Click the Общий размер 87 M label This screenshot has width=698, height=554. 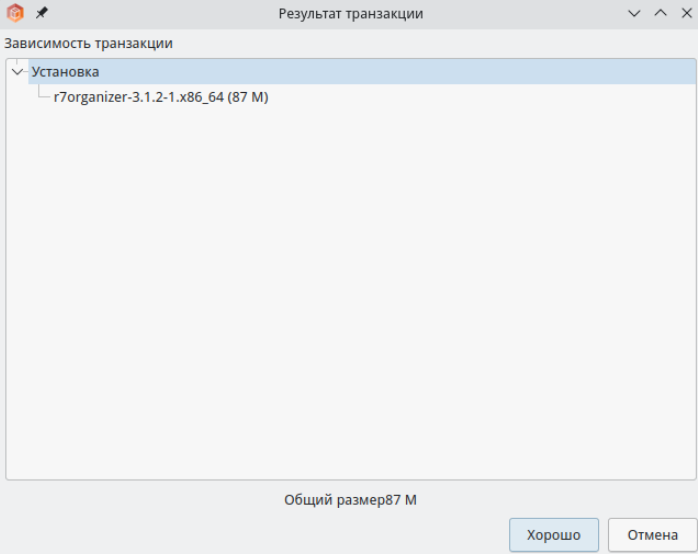350,500
